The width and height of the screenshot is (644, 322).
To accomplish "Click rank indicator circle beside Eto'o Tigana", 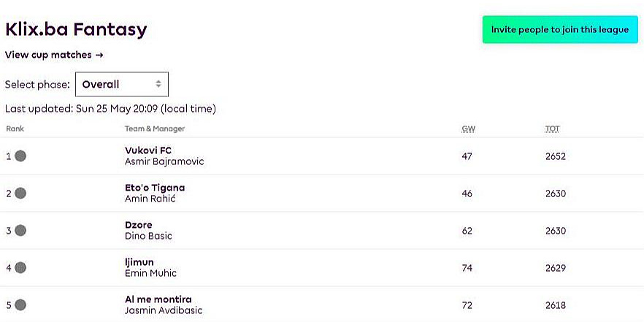I will [20, 193].
